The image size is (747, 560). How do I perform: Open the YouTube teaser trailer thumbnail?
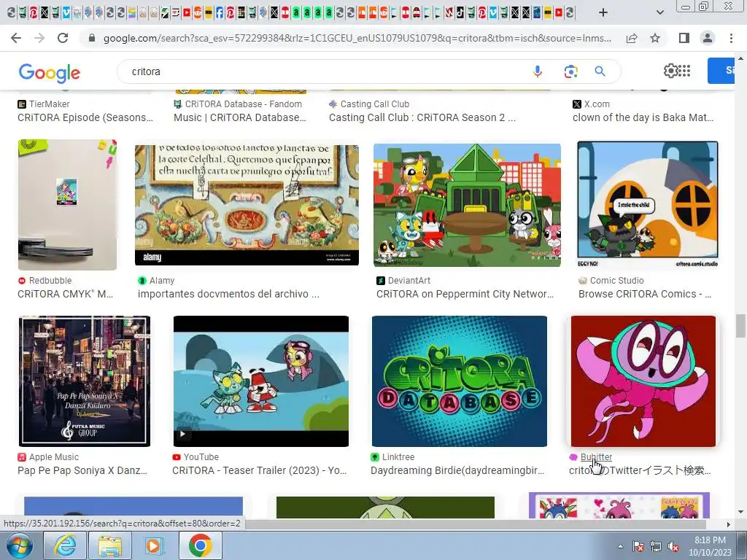[x=261, y=381]
